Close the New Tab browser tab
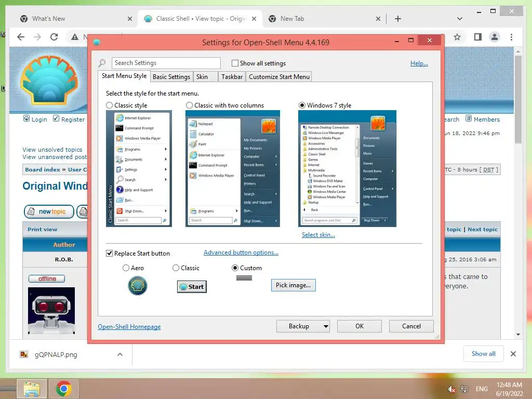 pyautogui.click(x=378, y=19)
